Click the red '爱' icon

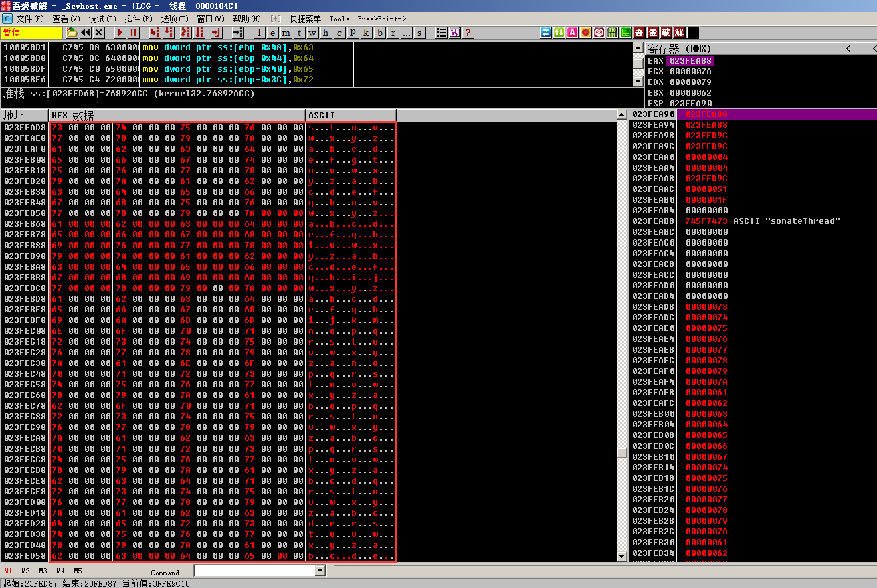click(x=653, y=33)
